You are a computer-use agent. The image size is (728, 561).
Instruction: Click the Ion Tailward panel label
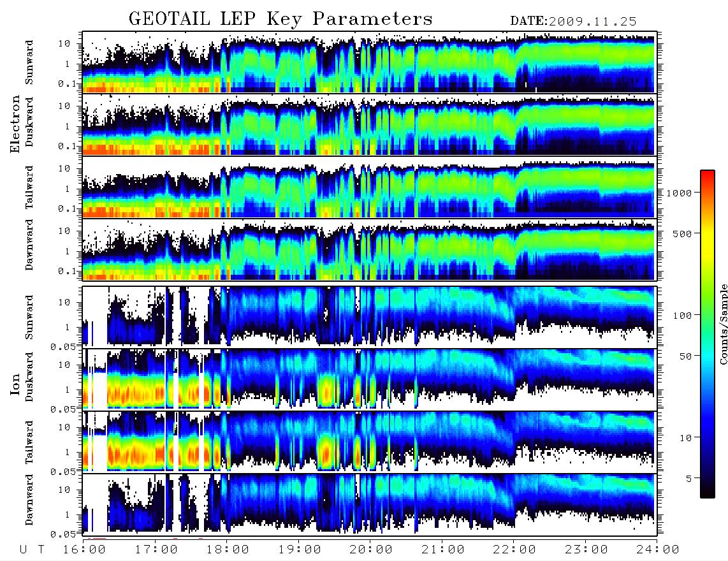tap(29, 442)
